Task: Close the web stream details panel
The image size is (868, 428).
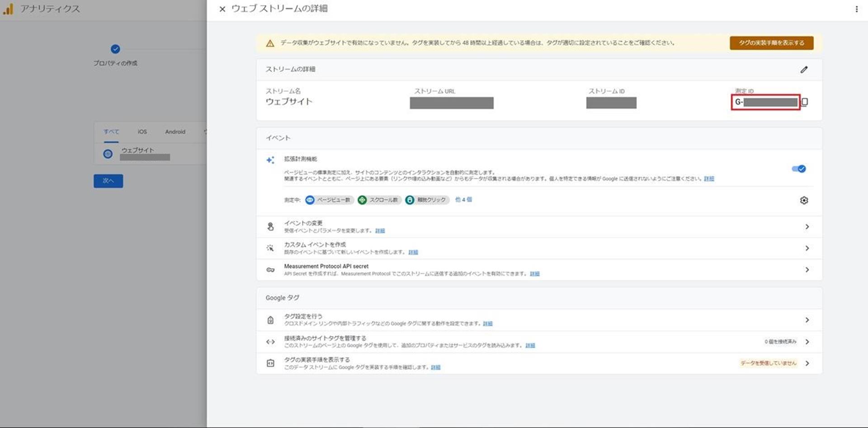Action: pos(222,9)
